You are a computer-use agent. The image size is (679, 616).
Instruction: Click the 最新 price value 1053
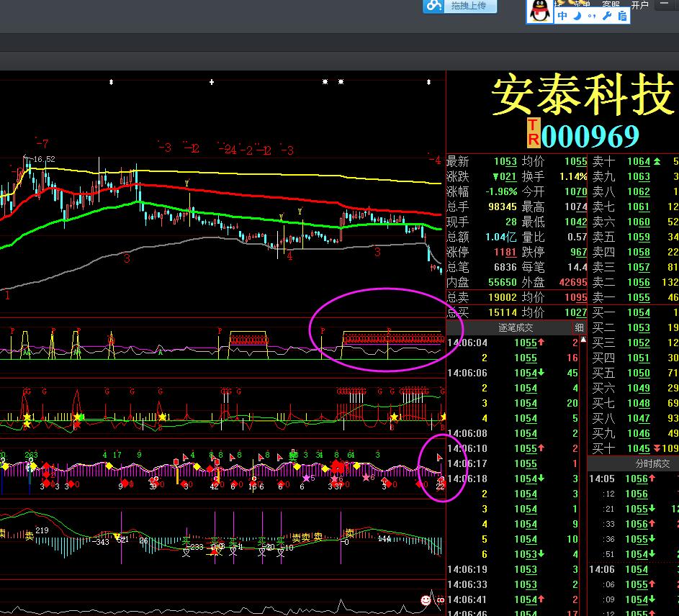pyautogui.click(x=505, y=161)
